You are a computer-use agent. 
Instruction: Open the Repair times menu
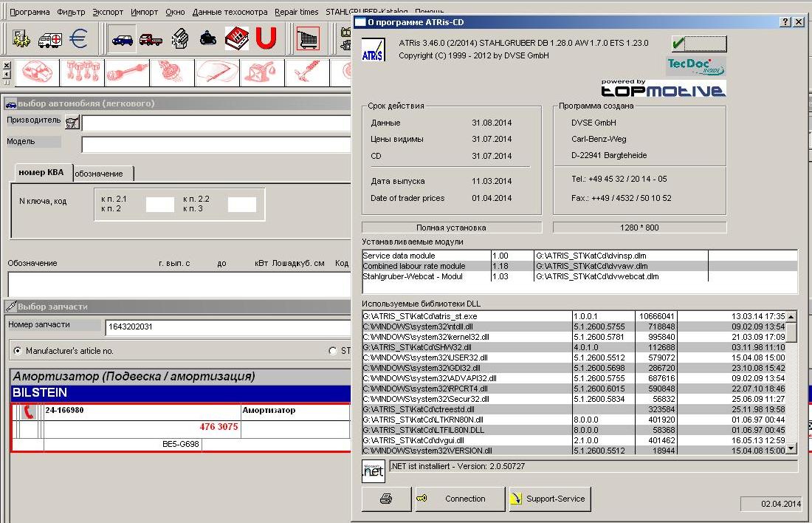pos(296,12)
